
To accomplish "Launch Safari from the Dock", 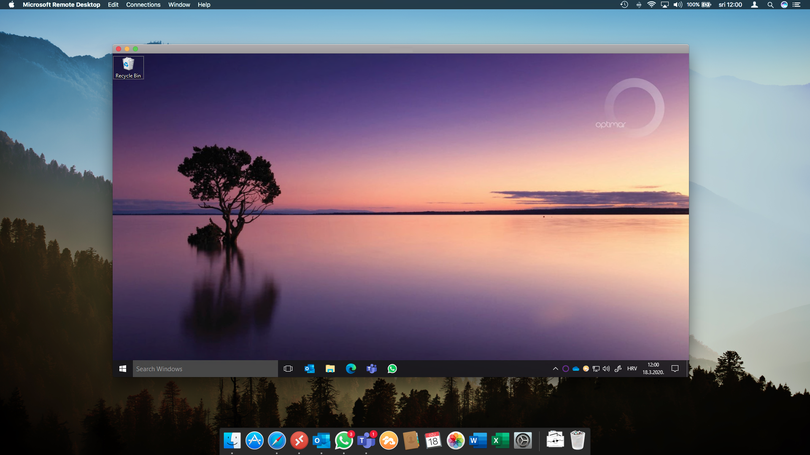I will (x=276, y=441).
